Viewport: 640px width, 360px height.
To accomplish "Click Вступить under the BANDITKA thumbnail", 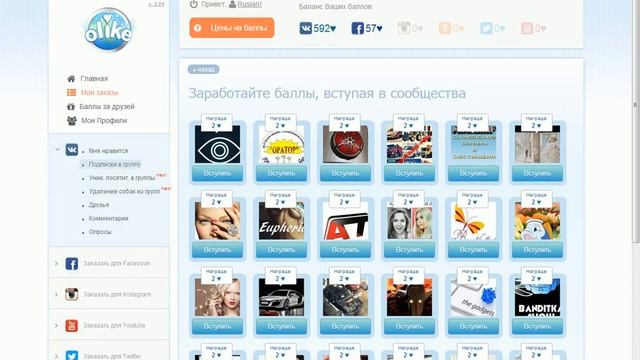I will pyautogui.click(x=537, y=326).
